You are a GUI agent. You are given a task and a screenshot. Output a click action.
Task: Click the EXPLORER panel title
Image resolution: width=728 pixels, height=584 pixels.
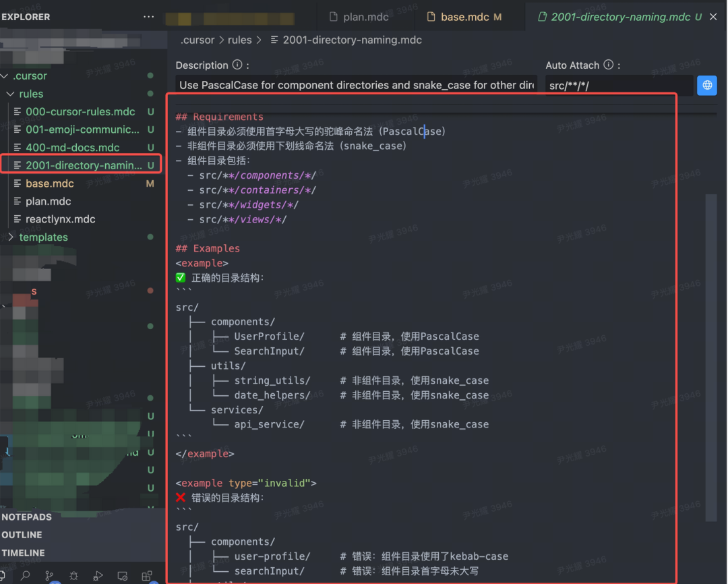(26, 17)
